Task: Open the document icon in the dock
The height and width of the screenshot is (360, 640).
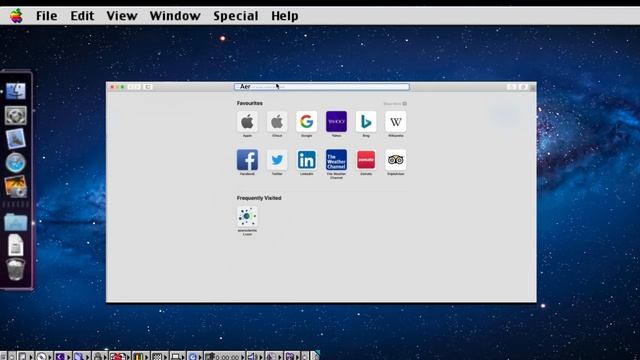Action: (x=16, y=245)
